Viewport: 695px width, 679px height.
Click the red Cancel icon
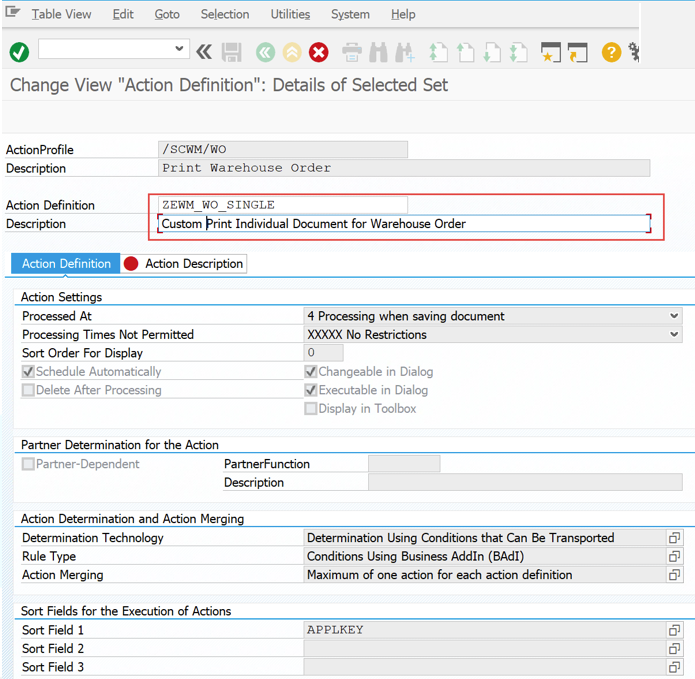click(319, 52)
